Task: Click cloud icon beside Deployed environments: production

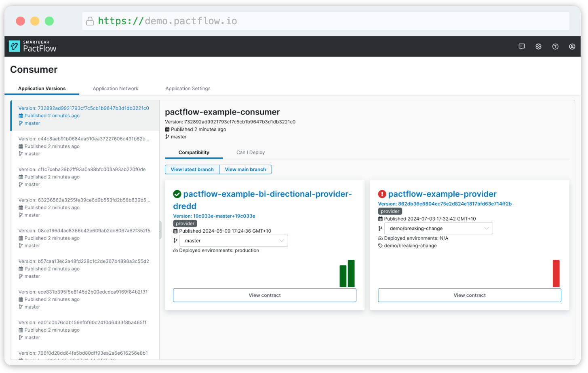Action: tap(175, 250)
